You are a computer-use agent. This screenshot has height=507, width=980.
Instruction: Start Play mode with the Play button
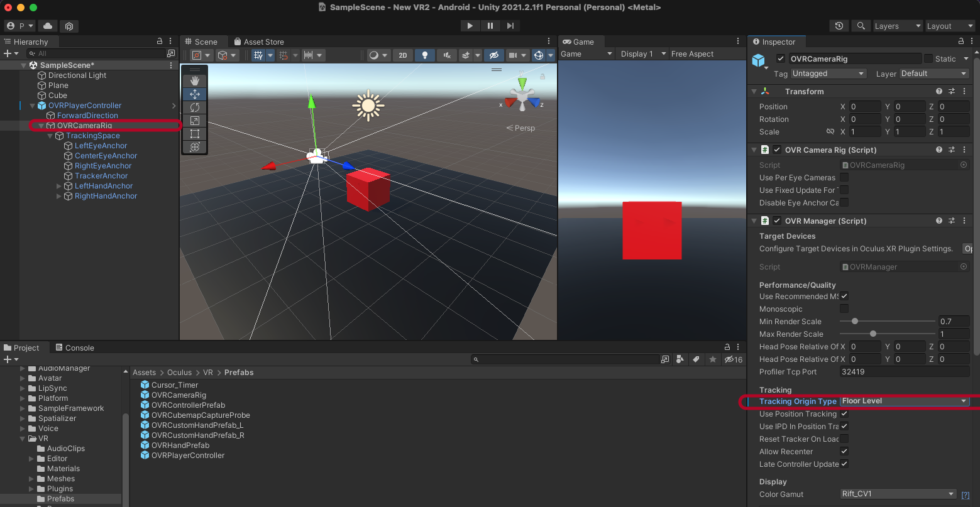pyautogui.click(x=470, y=26)
